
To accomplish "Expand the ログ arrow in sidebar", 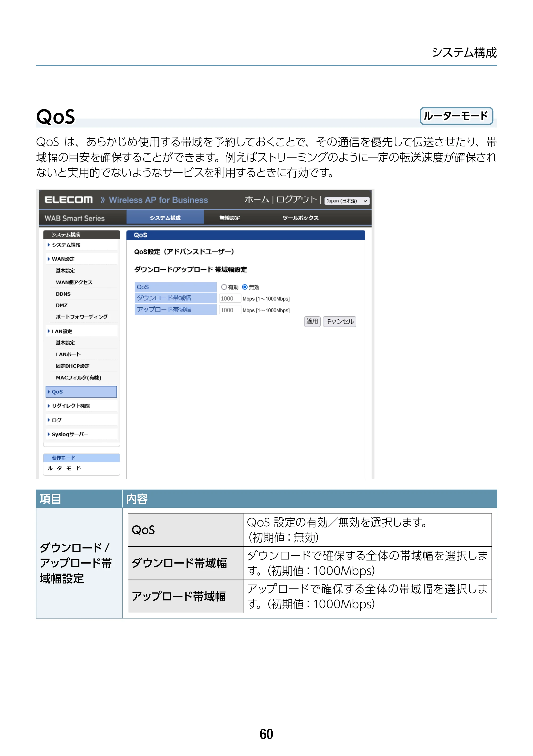I will point(49,420).
